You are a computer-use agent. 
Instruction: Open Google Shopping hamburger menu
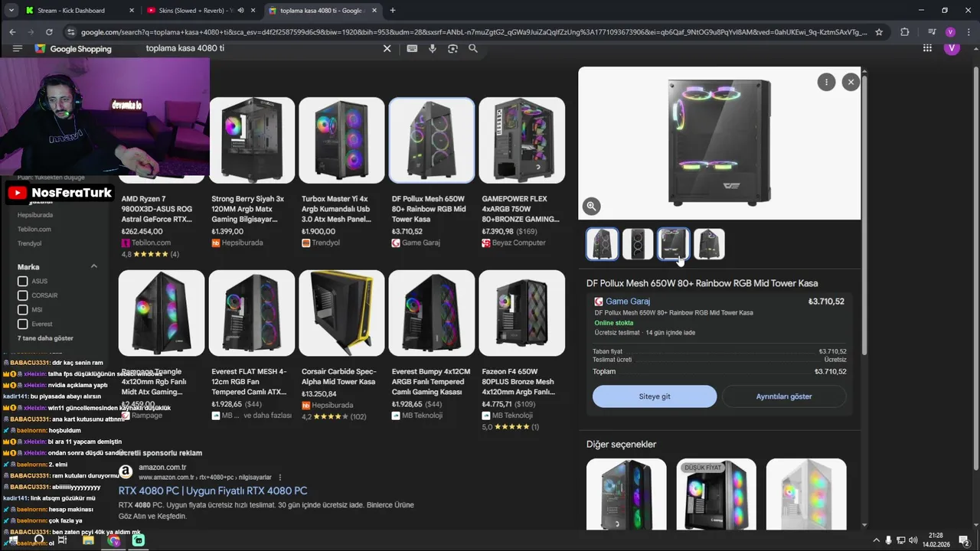tap(17, 48)
